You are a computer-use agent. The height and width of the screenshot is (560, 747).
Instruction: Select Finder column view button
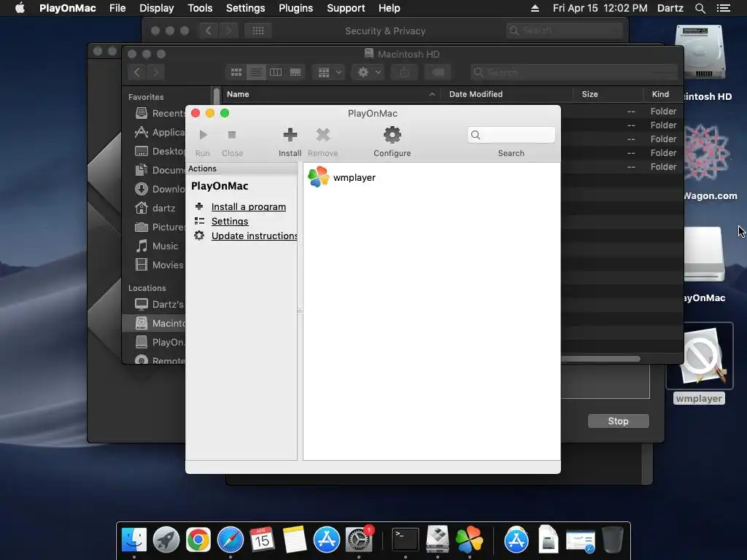[x=276, y=72]
